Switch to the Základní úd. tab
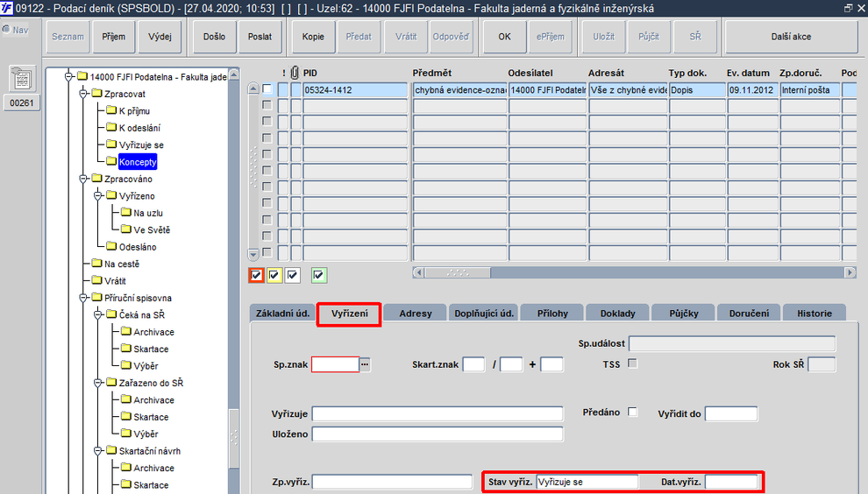This screenshot has width=868, height=494. [282, 313]
